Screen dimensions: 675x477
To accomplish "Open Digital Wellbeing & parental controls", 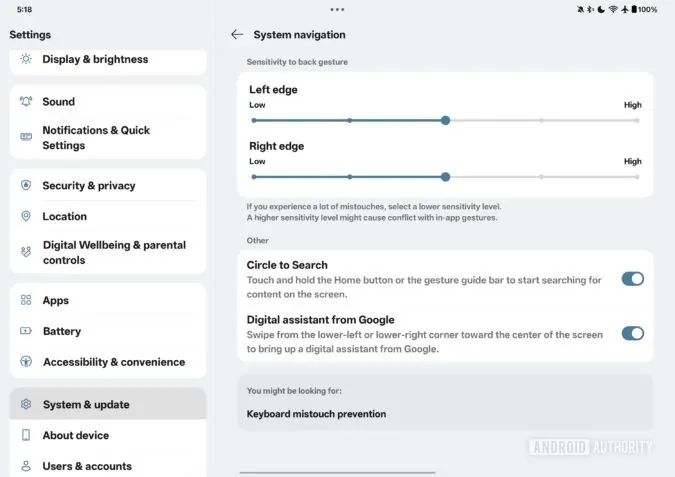I will click(x=108, y=252).
